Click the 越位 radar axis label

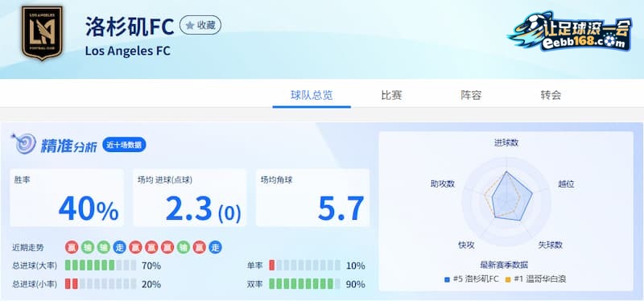click(x=566, y=184)
